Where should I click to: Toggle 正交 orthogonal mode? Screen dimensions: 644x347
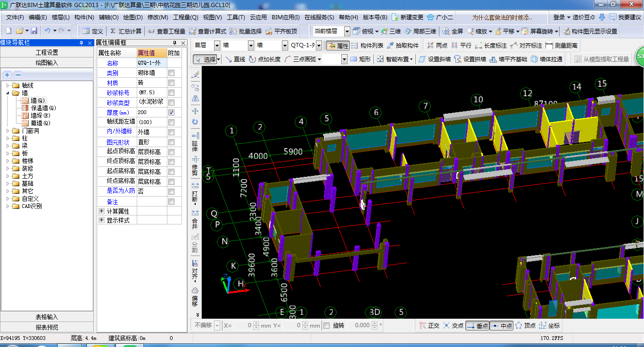[429, 326]
